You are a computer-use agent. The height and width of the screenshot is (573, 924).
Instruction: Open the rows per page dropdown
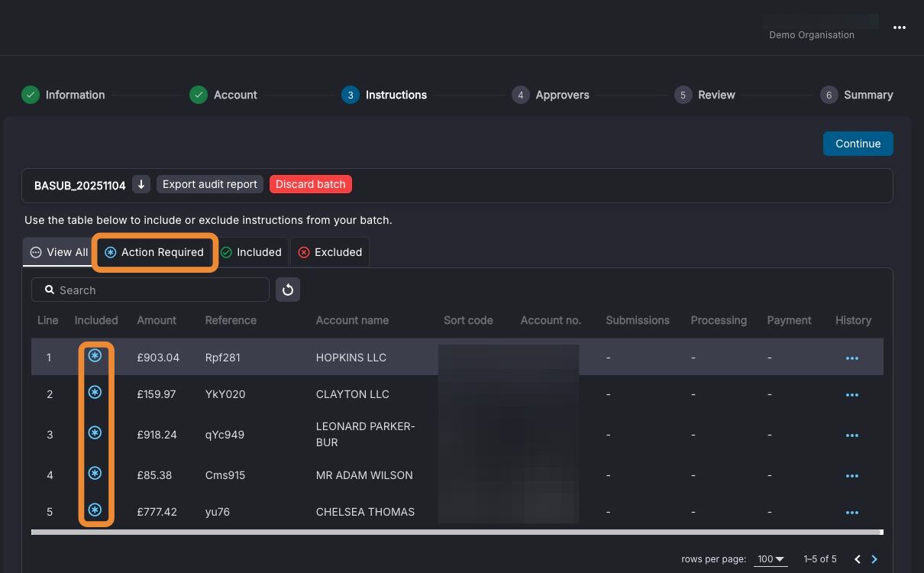(771, 559)
